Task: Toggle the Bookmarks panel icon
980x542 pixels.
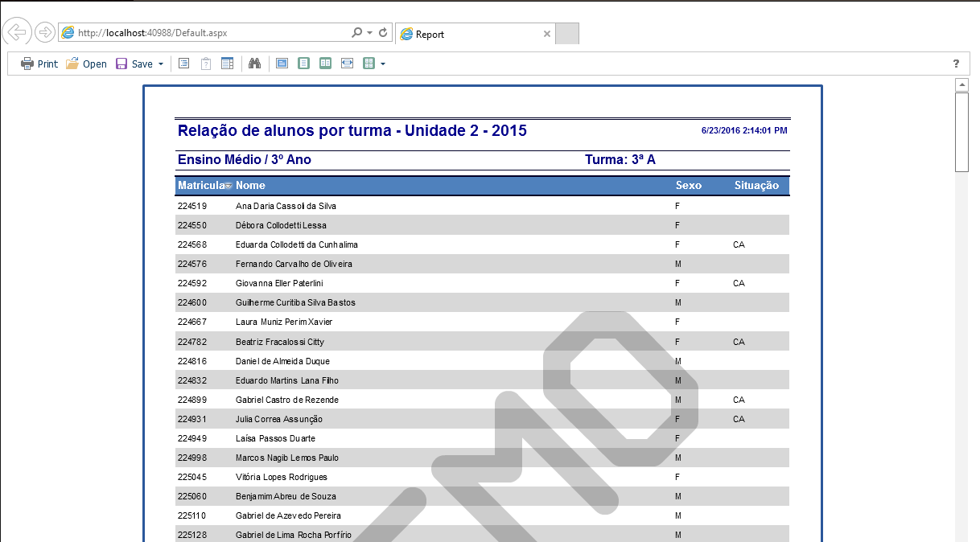Action: pos(184,64)
